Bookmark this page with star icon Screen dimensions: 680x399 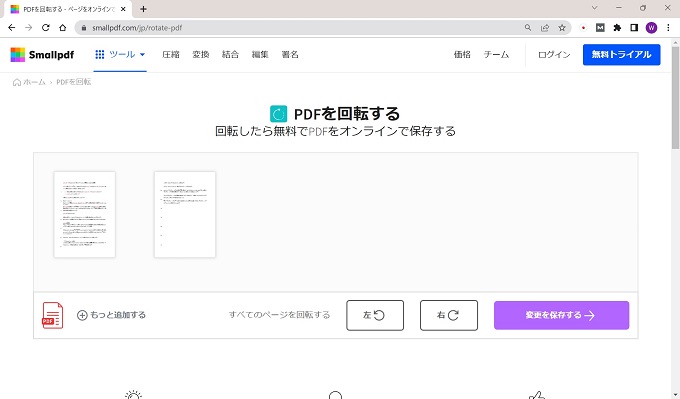point(562,28)
